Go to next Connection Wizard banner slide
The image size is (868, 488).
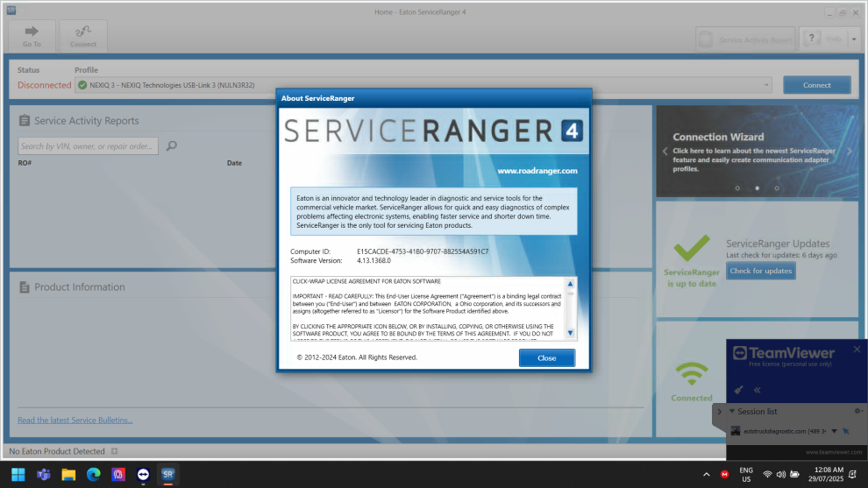click(850, 151)
